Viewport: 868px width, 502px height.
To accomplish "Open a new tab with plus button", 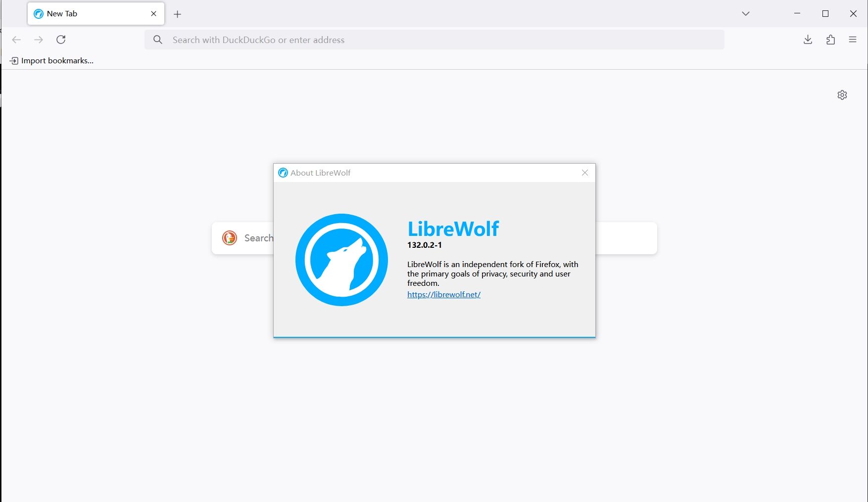I will point(178,14).
